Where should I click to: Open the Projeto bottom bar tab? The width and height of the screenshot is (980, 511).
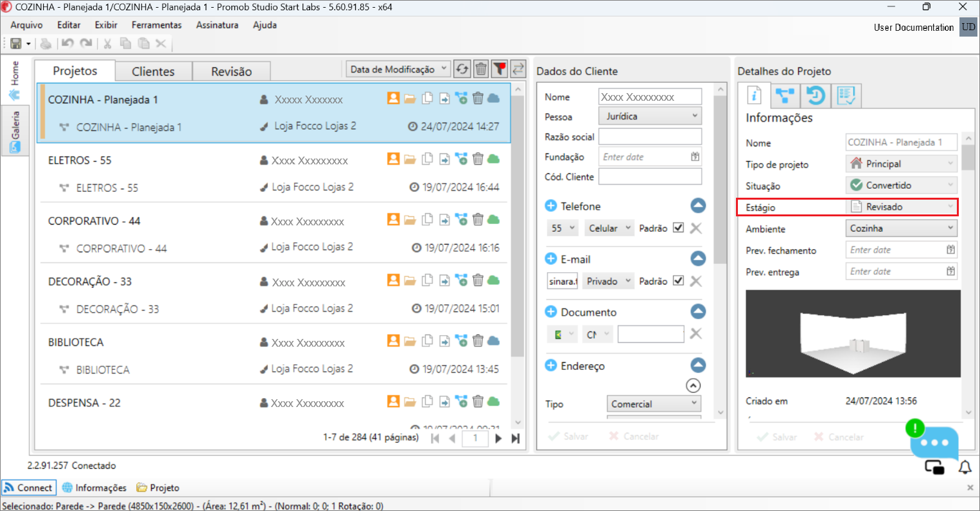tap(157, 488)
